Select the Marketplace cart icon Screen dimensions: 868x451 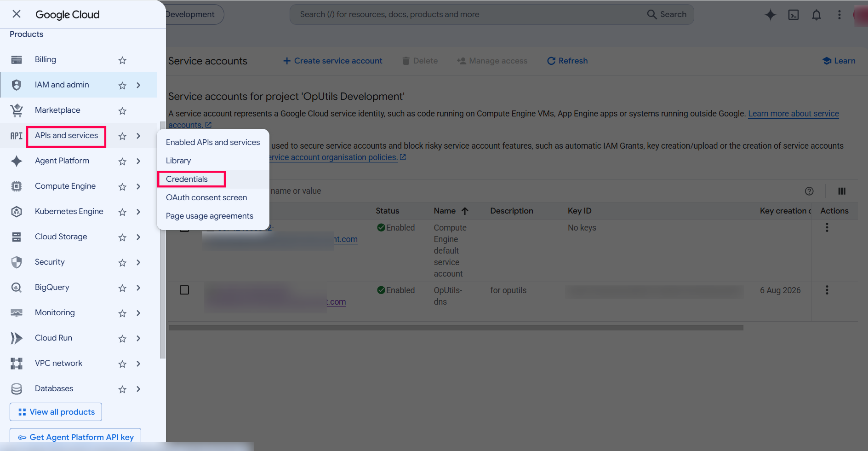[17, 110]
